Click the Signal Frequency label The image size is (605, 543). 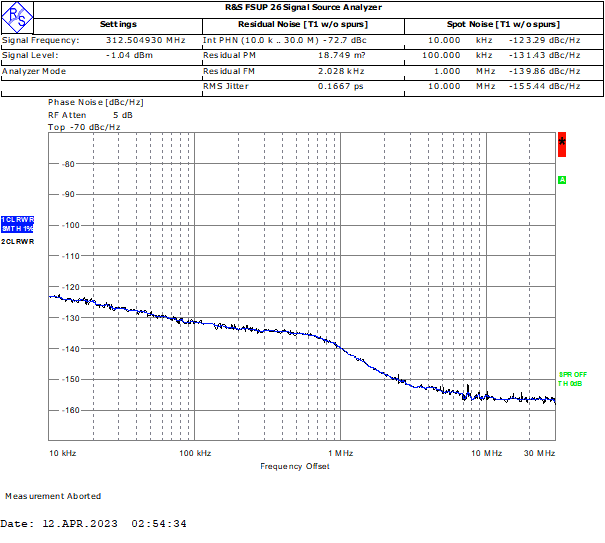tap(41, 40)
